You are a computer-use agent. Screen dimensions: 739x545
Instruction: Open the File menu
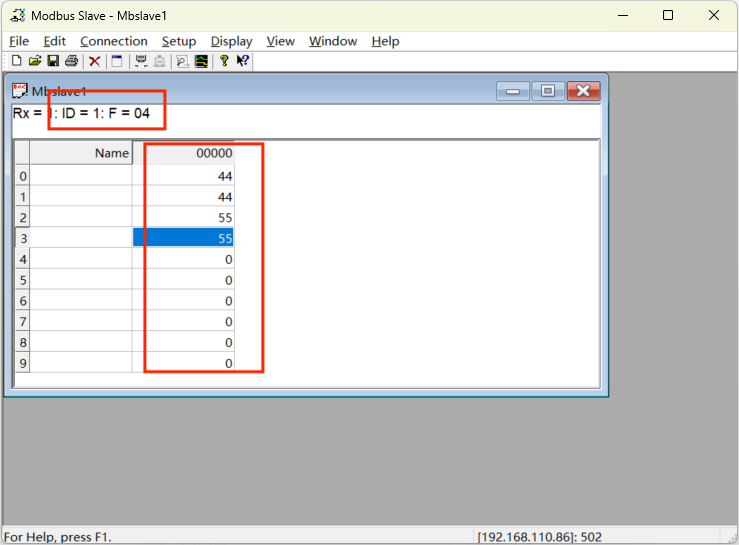[x=19, y=41]
